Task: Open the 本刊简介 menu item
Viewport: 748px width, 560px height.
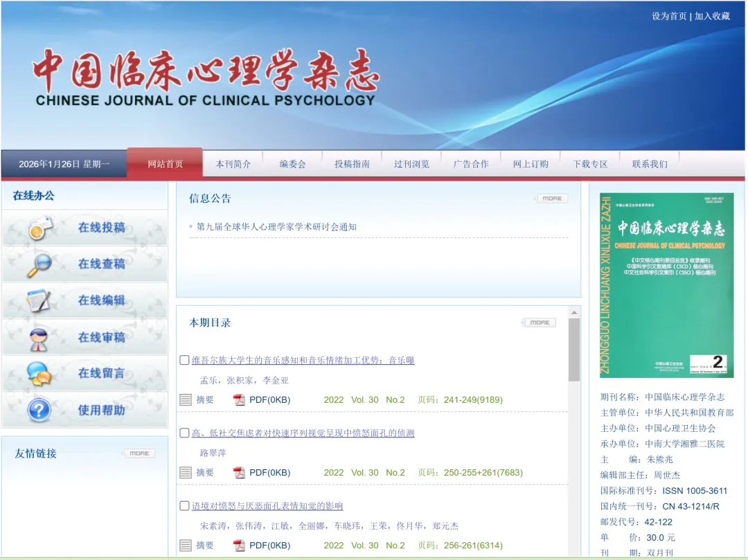Action: 233,164
